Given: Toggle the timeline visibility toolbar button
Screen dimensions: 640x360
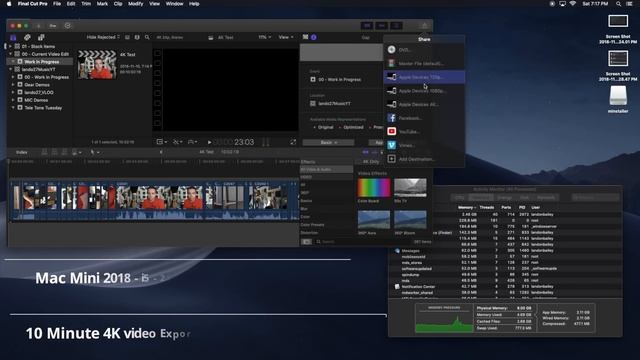Looking at the screenshot, I should click(382, 26).
